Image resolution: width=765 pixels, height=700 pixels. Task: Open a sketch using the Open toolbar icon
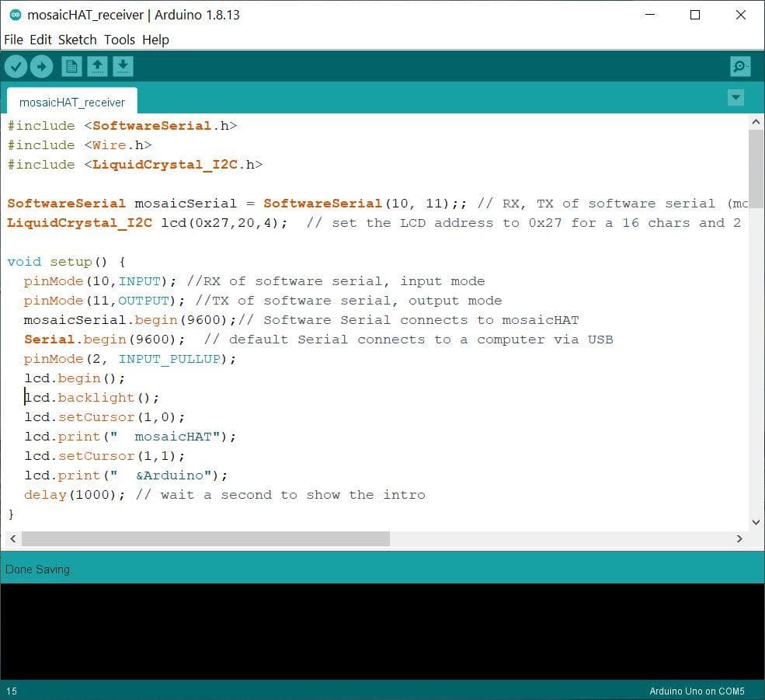point(96,66)
